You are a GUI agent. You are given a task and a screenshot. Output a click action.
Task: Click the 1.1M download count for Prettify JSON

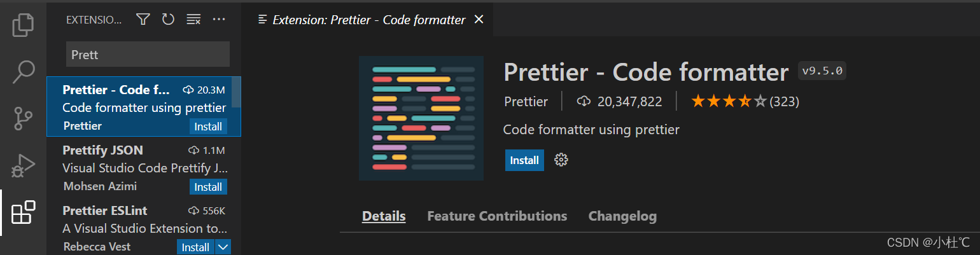pos(207,151)
